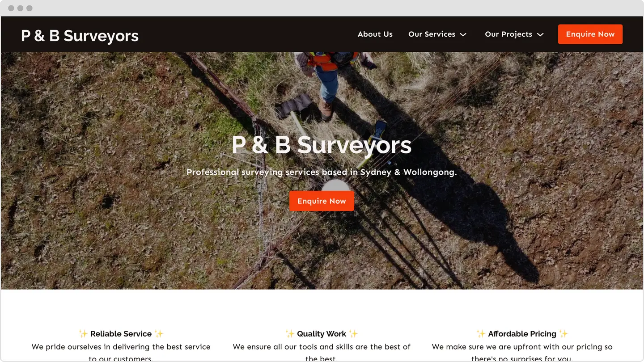Expand the Our Projects chevron arrow

click(x=540, y=35)
